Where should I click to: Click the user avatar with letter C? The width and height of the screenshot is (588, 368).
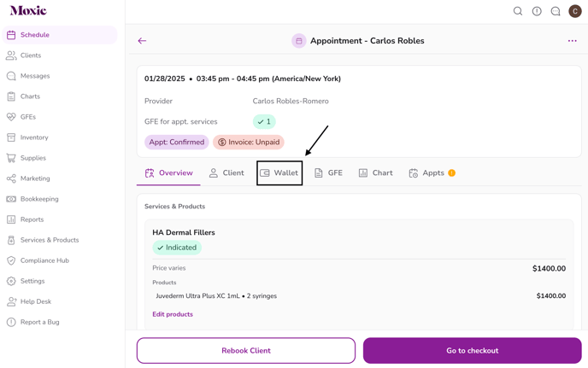coord(575,11)
